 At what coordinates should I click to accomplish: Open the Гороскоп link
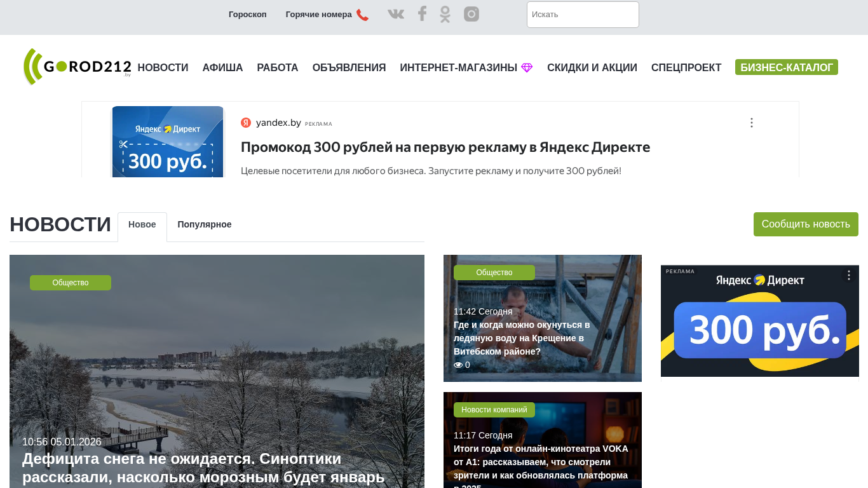point(247,15)
